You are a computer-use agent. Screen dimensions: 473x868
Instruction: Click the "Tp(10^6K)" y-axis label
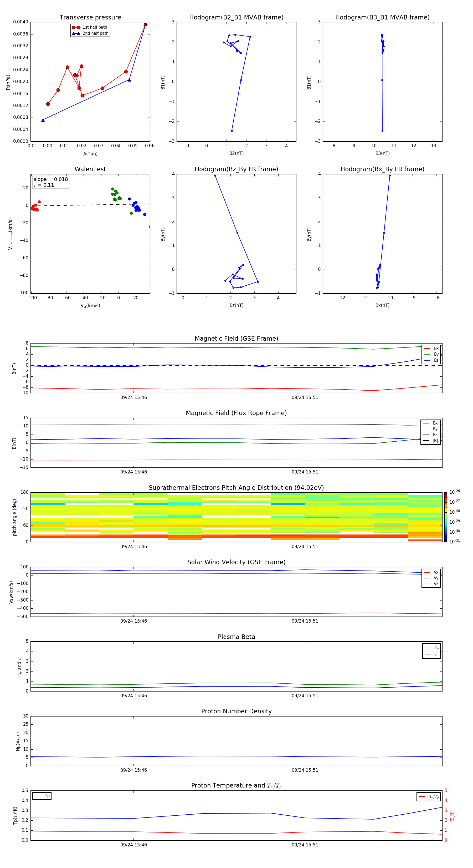[x=15, y=815]
